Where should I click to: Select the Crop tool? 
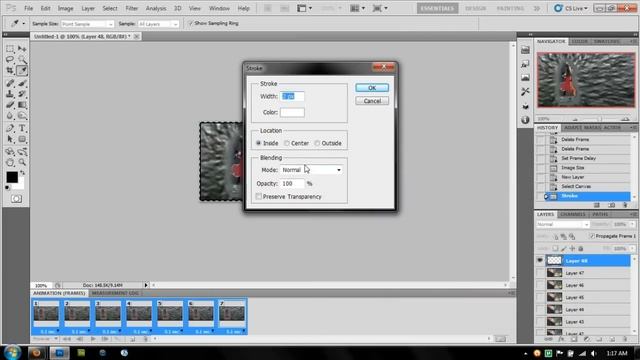click(x=10, y=71)
